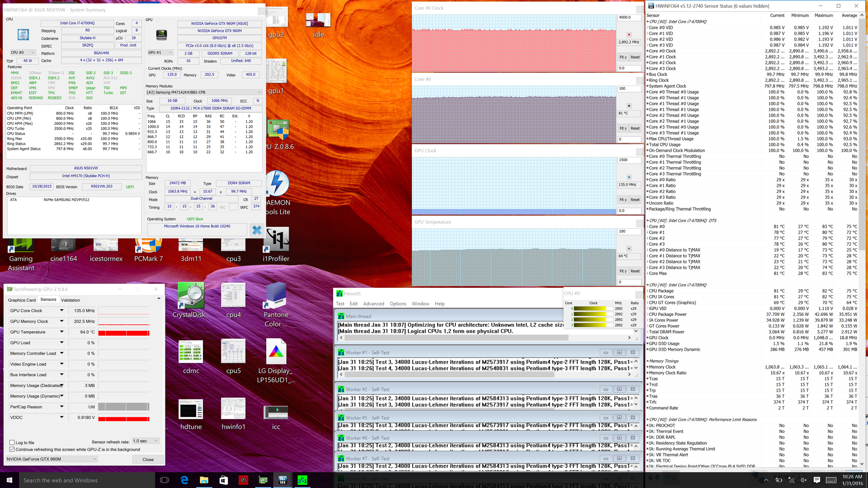Image resolution: width=868 pixels, height=488 pixels.
Task: Click Reset on the GPU Temperature graph
Action: pos(635,271)
